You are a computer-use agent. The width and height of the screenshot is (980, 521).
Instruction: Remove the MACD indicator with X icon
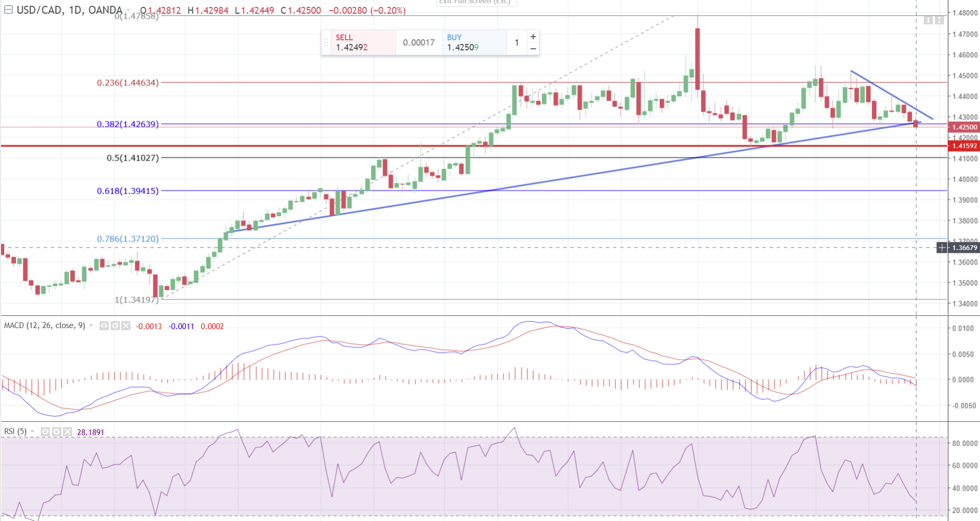tap(126, 326)
